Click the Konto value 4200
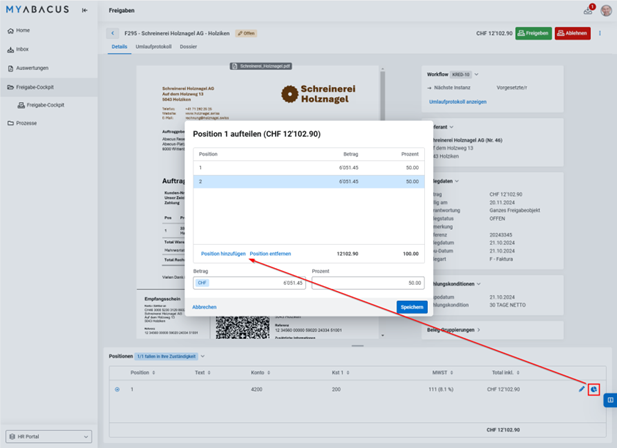 (257, 389)
